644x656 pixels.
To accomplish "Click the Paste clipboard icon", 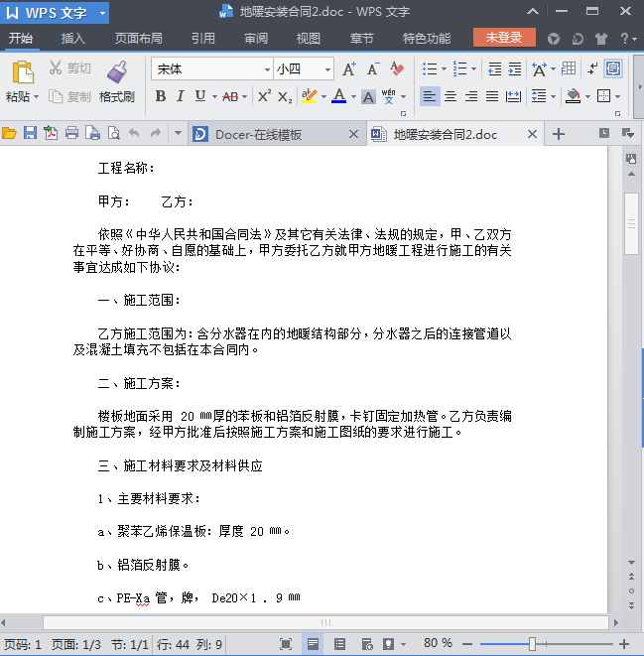I will (23, 72).
